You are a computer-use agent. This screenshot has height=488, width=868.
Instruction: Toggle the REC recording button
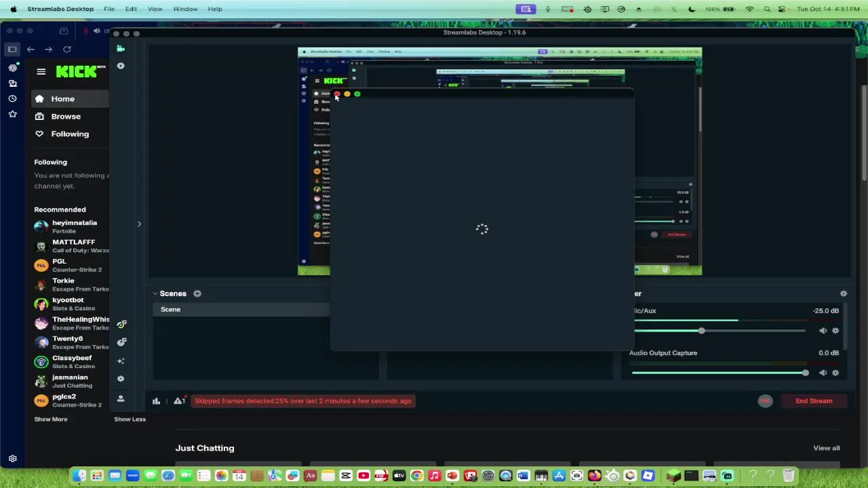(x=765, y=401)
